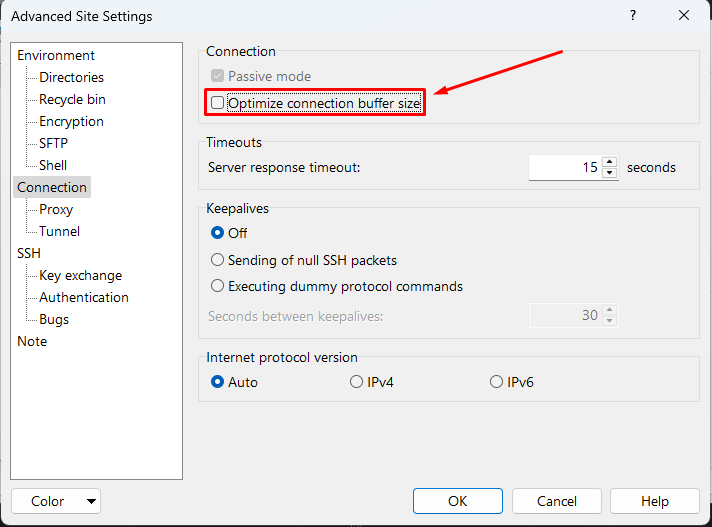Open the Key exchange page
The width and height of the screenshot is (712, 527).
[x=80, y=275]
